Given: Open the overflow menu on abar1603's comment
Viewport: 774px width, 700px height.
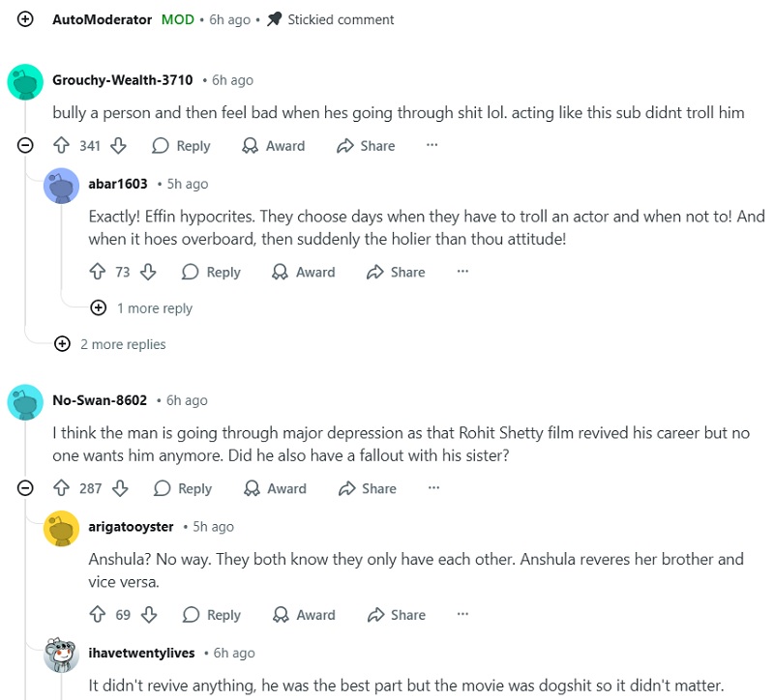Looking at the screenshot, I should (x=462, y=272).
